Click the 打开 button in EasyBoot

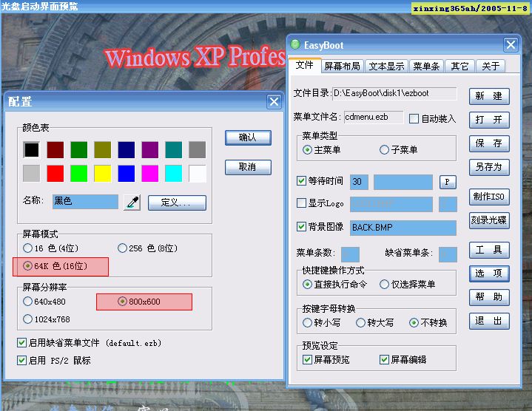pos(489,120)
